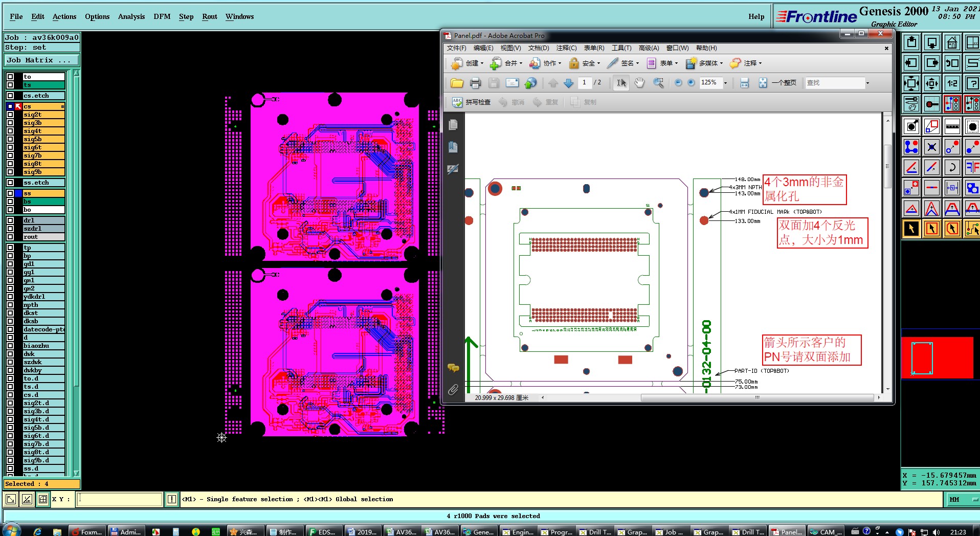Open the 注释 (Comment) toolbar dropdown
The width and height of the screenshot is (980, 536).
[746, 63]
